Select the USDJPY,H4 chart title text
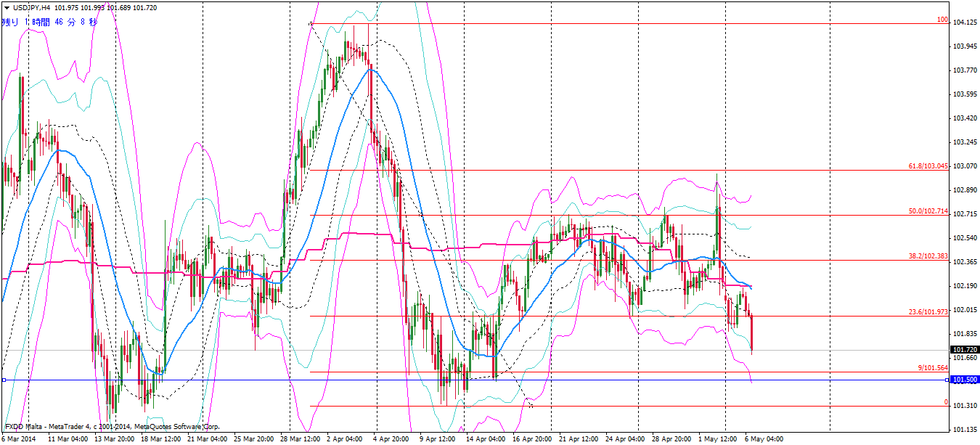Screen dimensions: 980x445 pos(31,7)
